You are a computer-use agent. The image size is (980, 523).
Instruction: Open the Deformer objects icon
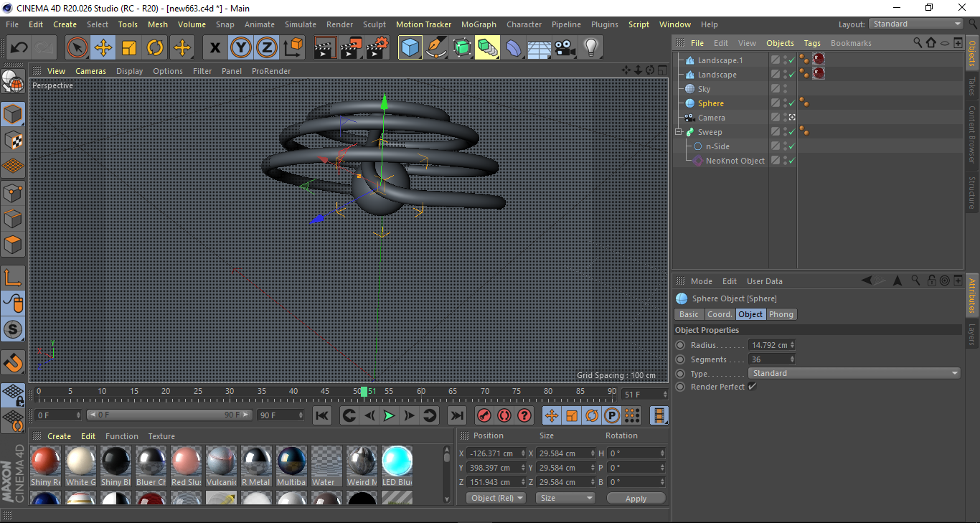click(514, 48)
